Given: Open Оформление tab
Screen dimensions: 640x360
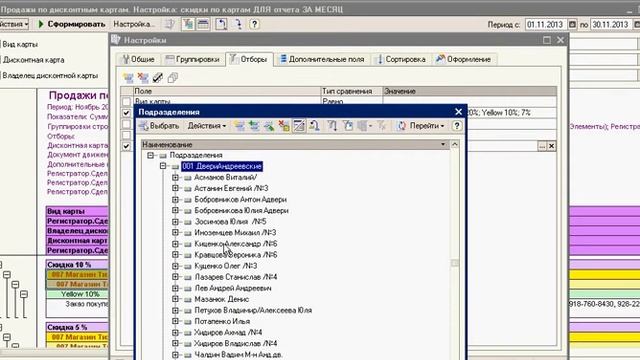Looking at the screenshot, I should click(464, 60).
